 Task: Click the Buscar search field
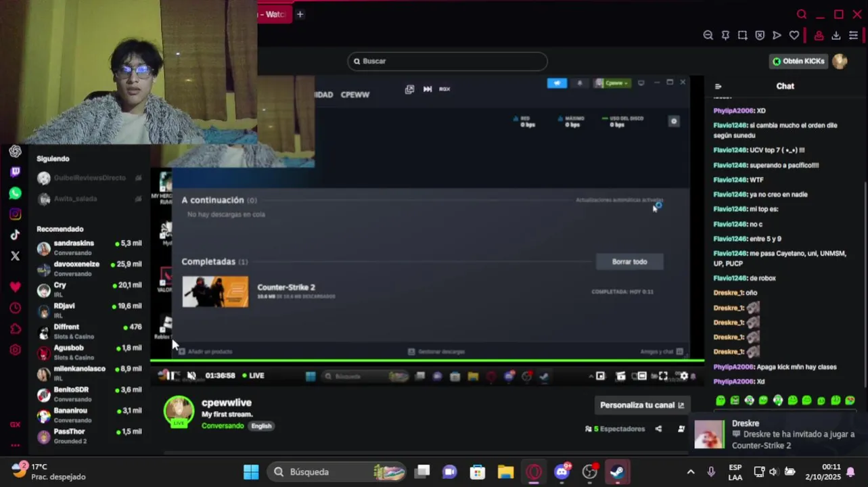click(447, 61)
